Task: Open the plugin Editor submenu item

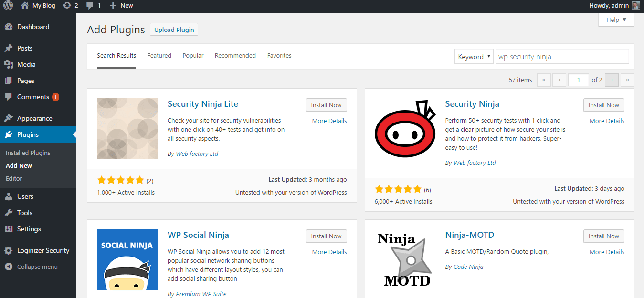Action: tap(14, 178)
